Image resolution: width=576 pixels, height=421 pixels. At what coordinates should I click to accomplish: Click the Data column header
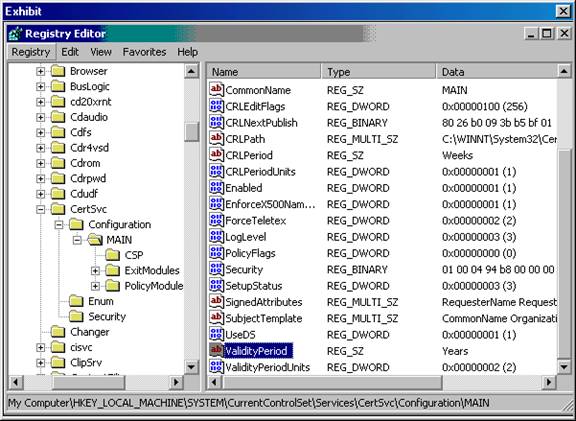pyautogui.click(x=496, y=72)
